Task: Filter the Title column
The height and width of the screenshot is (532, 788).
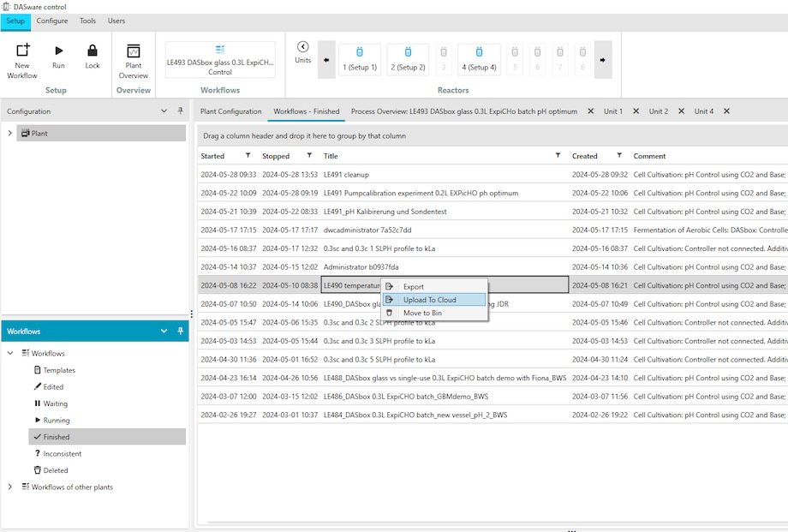Action: coord(558,155)
